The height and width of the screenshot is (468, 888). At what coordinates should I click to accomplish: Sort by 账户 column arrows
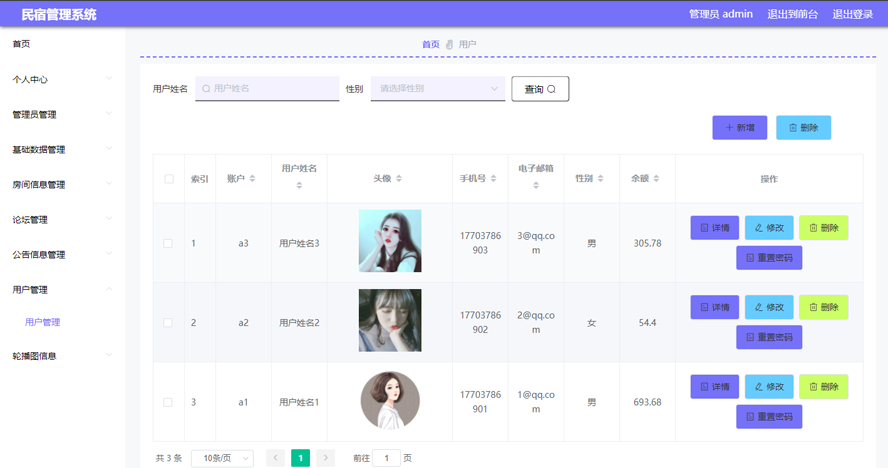(253, 178)
